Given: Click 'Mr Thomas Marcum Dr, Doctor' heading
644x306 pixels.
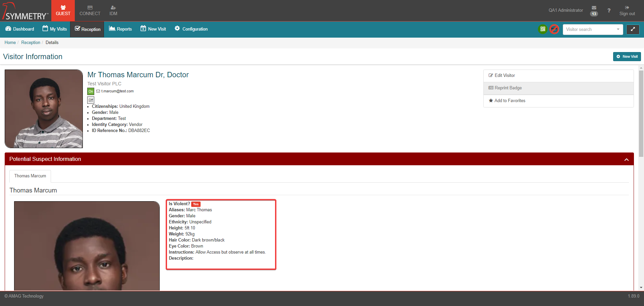Looking at the screenshot, I should (x=138, y=75).
